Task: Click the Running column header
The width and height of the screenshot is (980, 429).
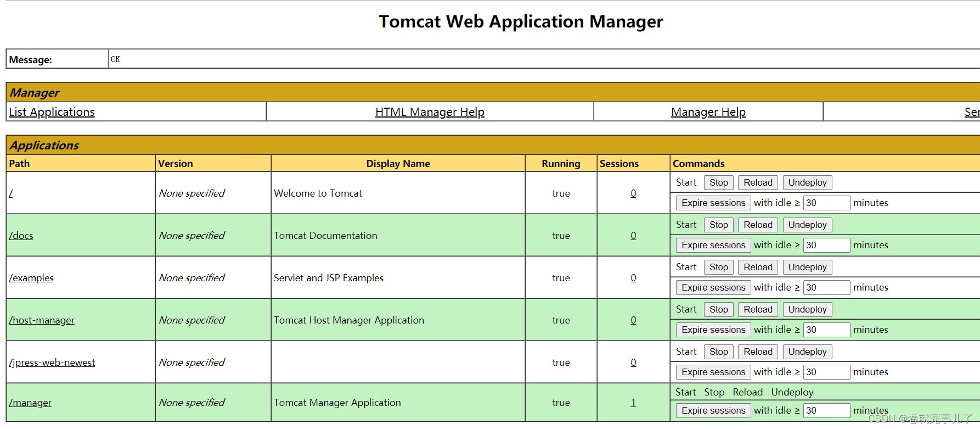Action: coord(561,164)
